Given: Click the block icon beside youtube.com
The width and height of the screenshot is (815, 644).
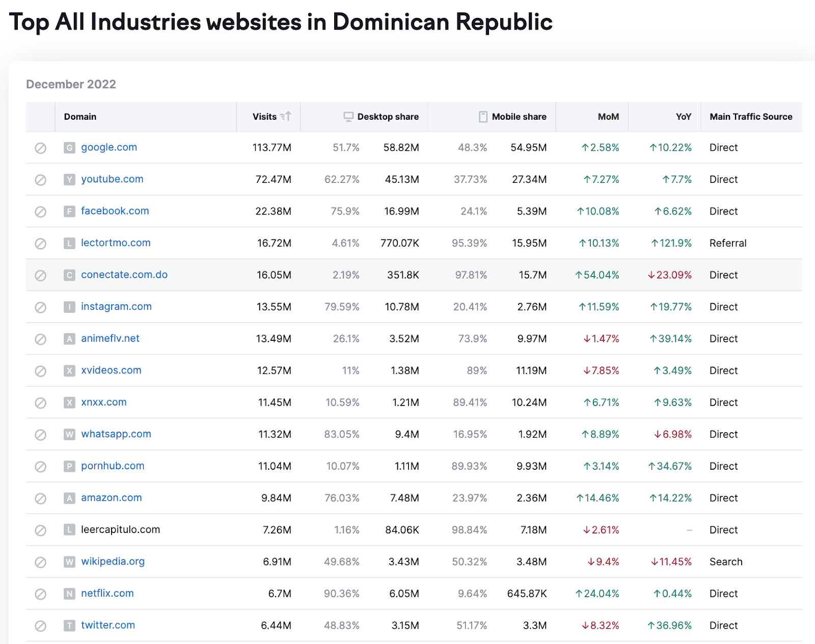Looking at the screenshot, I should pyautogui.click(x=40, y=180).
